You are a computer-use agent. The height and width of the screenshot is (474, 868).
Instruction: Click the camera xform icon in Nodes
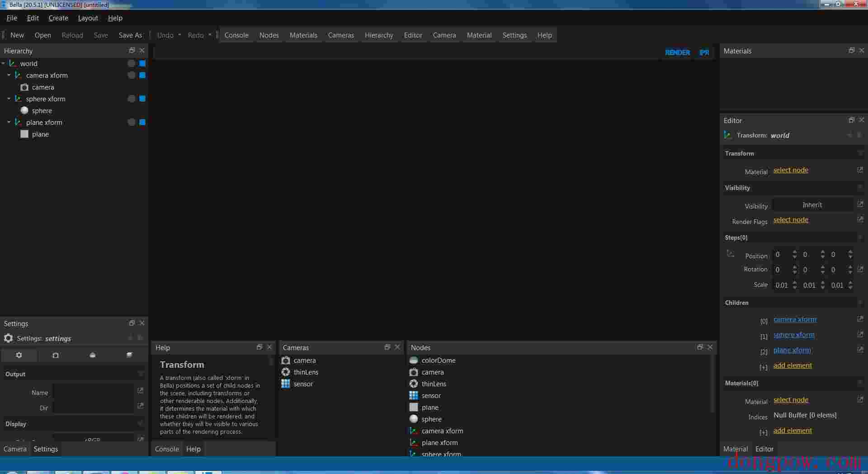pos(414,431)
